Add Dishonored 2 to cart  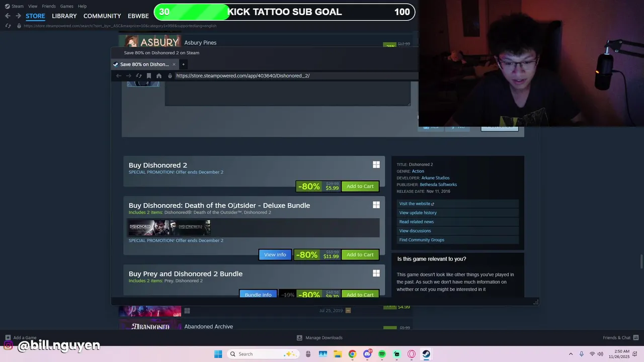[360, 187]
